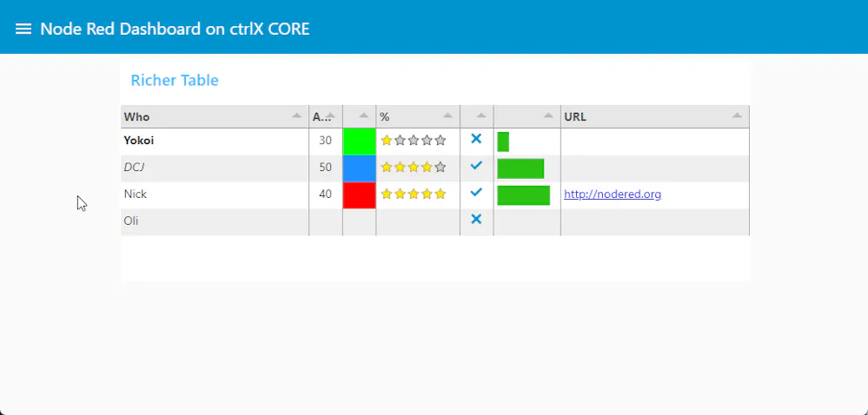868x415 pixels.
Task: Click the cross mark in Oli's row
Action: (476, 219)
